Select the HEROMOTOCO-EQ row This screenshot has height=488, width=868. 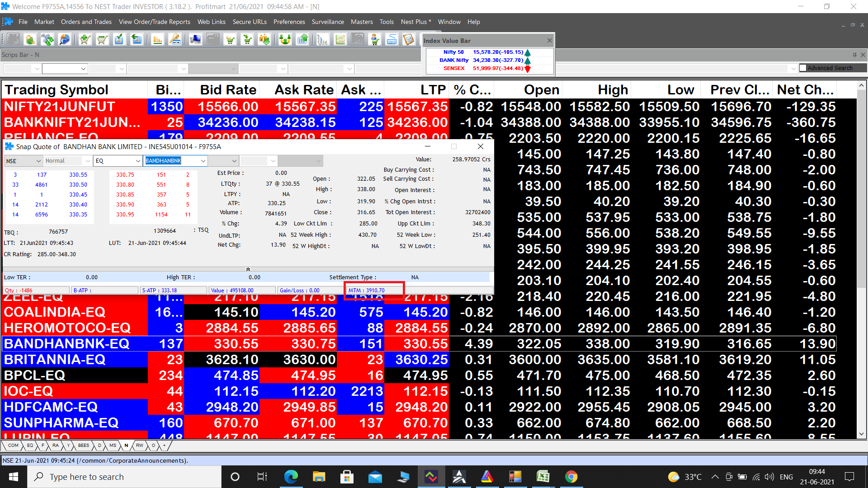pos(419,328)
